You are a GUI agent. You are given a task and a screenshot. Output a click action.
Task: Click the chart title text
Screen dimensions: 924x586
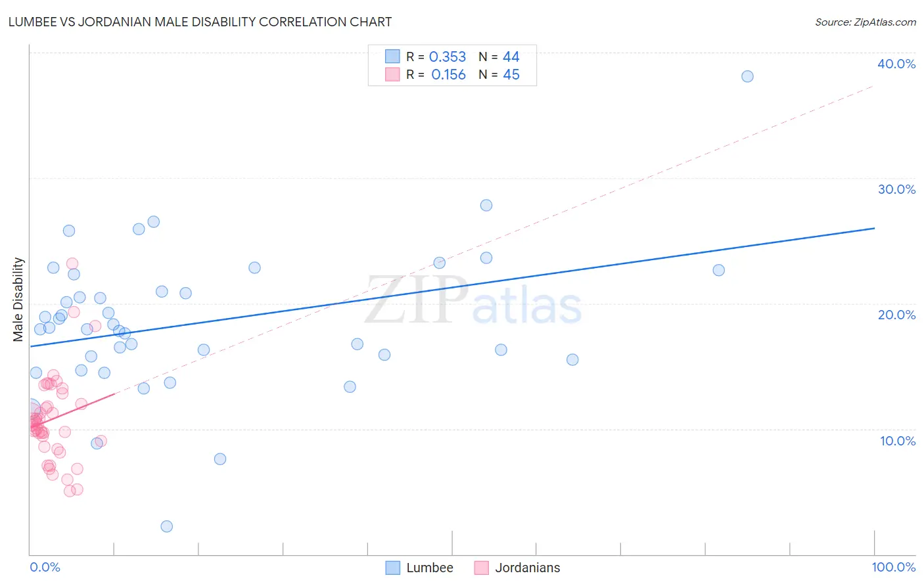pos(200,22)
